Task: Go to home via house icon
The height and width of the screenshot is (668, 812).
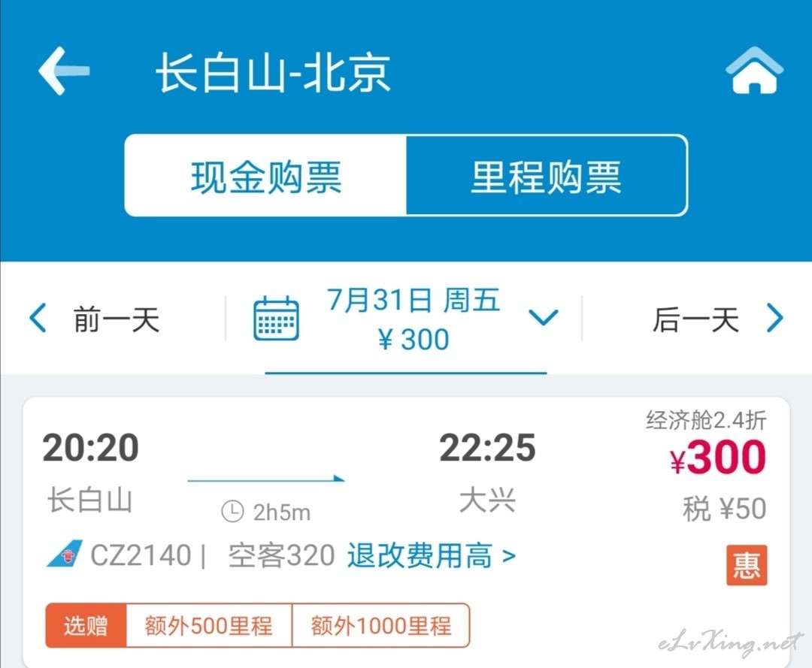Action: 754,71
